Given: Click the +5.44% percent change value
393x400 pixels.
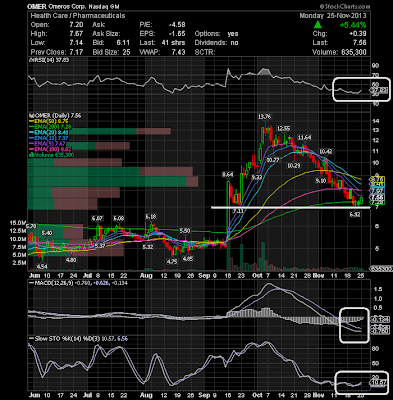Looking at the screenshot, I should tap(353, 25).
